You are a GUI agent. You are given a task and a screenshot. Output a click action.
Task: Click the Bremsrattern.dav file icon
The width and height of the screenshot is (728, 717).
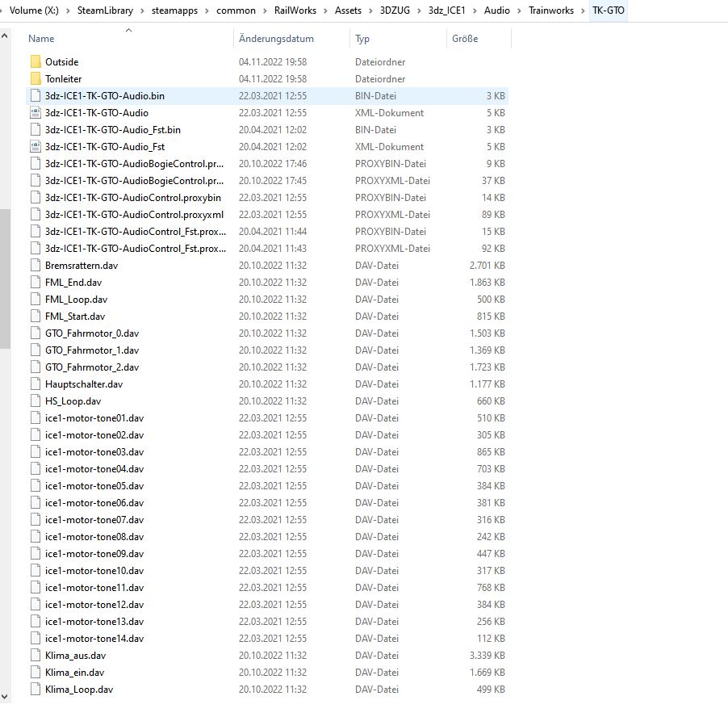36,266
